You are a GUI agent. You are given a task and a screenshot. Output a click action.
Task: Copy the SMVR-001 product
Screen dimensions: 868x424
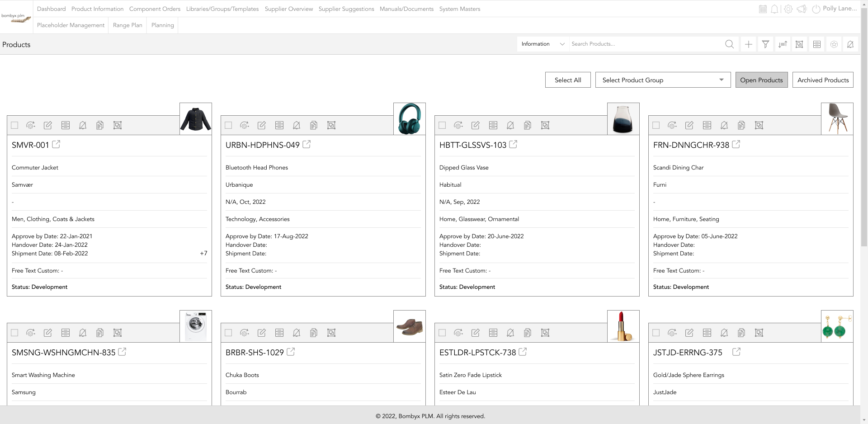(x=100, y=125)
